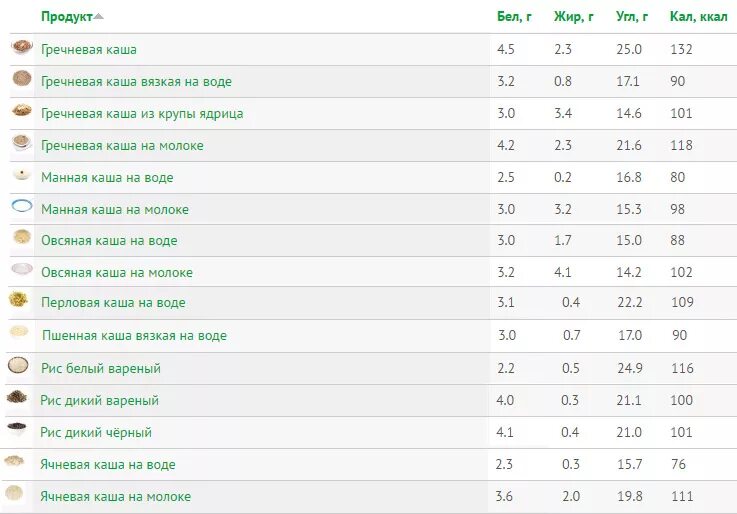Sort table by Жир, г column header
The width and height of the screenshot is (737, 514).
pos(573,16)
